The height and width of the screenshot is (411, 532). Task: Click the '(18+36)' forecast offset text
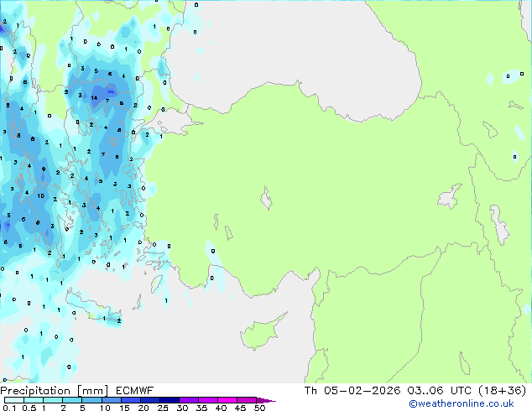point(503,391)
